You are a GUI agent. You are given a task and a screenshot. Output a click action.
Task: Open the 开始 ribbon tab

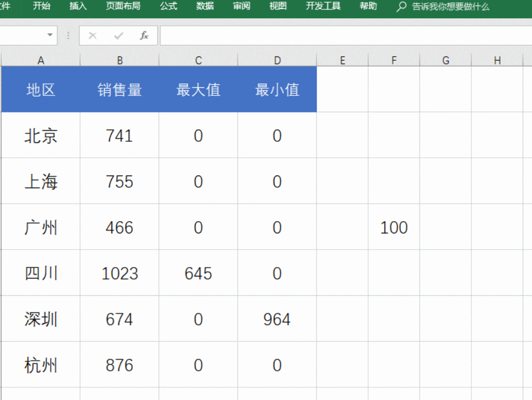coord(42,6)
